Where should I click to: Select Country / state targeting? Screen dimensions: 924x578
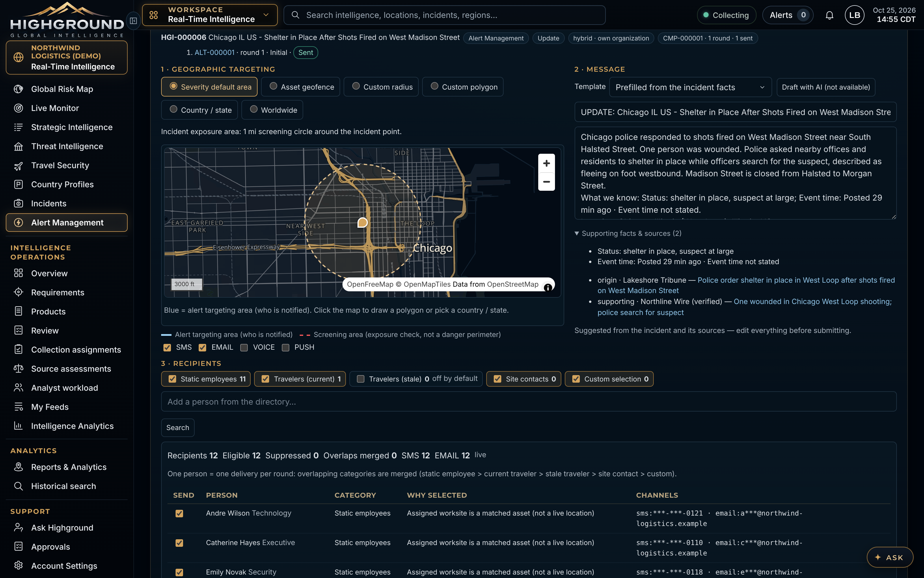coord(199,110)
